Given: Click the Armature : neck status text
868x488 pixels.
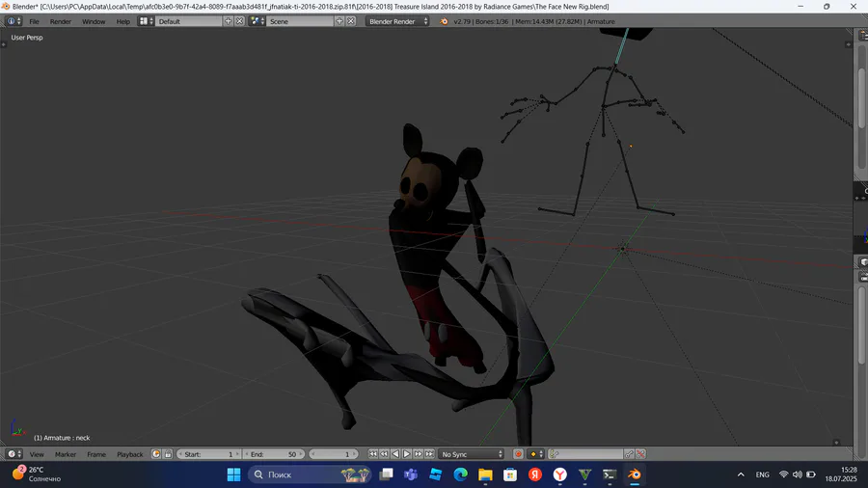Looking at the screenshot, I should tap(62, 438).
